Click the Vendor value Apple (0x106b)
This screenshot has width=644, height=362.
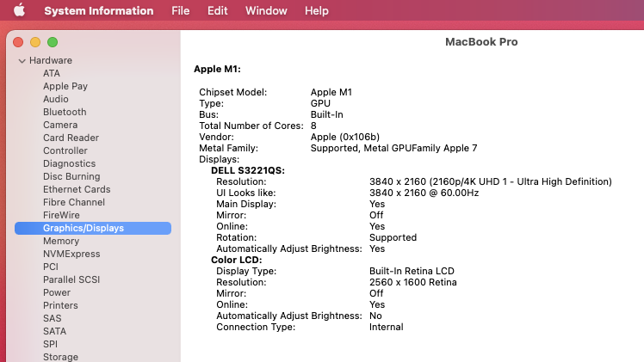click(345, 137)
